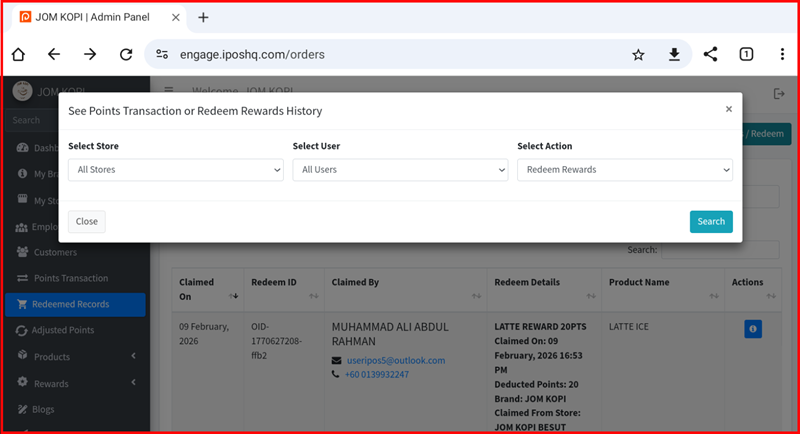The height and width of the screenshot is (435, 800).
Task: Bookmark page using the star icon
Action: tap(638, 55)
